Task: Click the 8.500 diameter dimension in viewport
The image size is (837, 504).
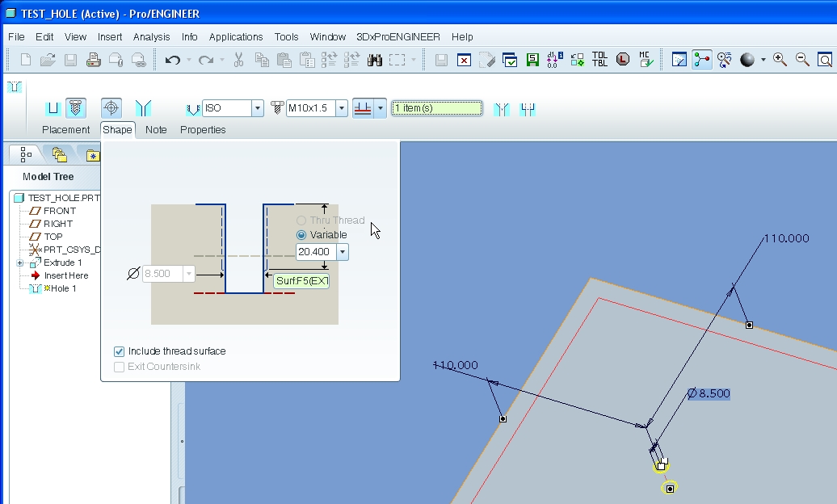Action: (709, 393)
